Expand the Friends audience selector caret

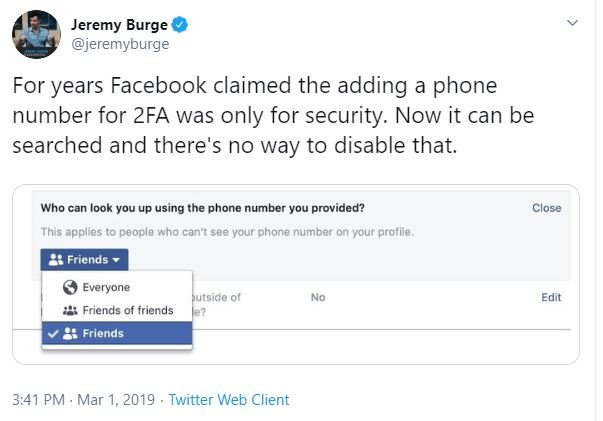point(120,261)
